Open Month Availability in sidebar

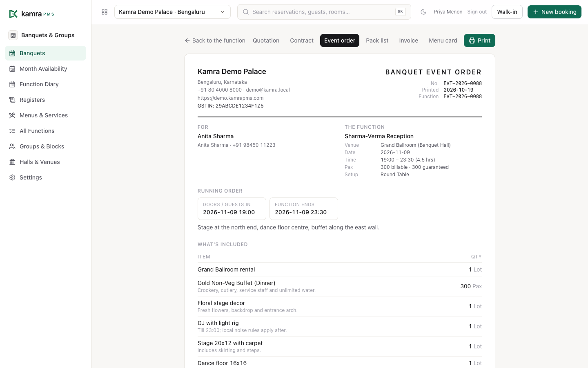coord(46,69)
